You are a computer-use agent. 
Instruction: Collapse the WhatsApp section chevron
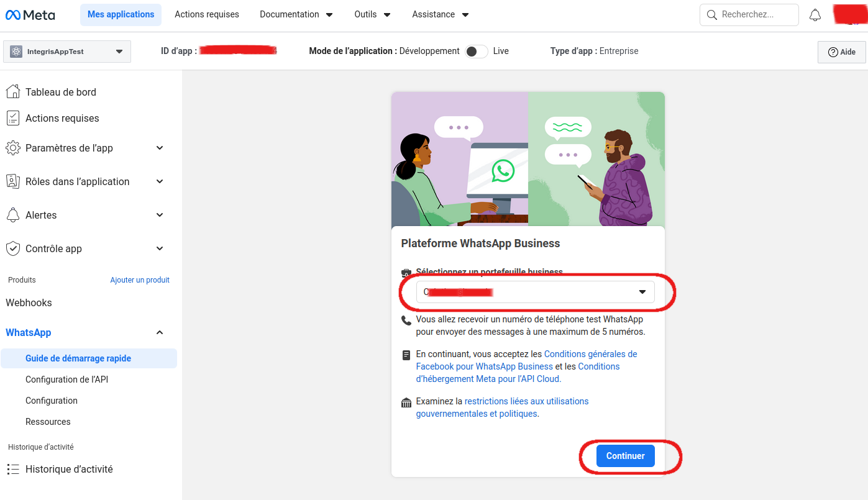pyautogui.click(x=160, y=332)
